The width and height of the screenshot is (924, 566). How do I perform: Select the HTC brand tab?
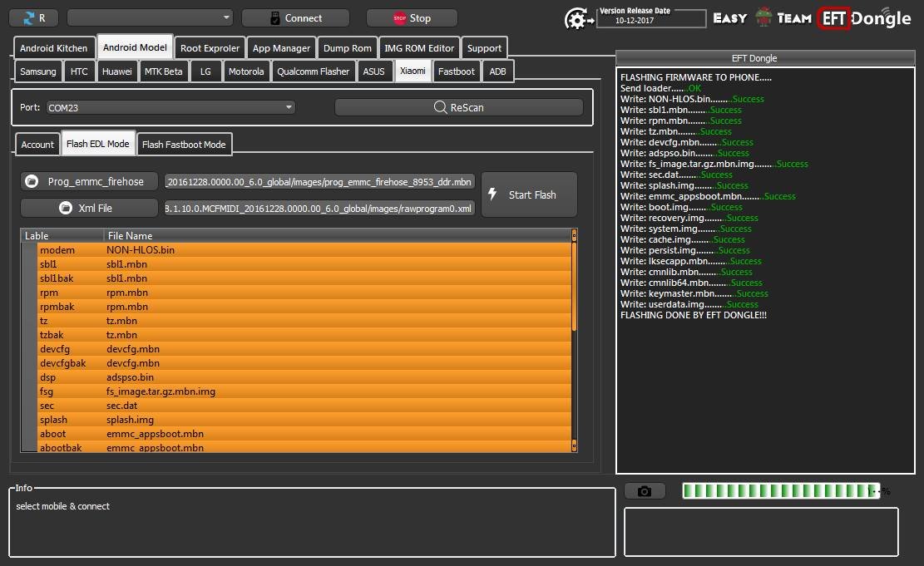(x=79, y=71)
